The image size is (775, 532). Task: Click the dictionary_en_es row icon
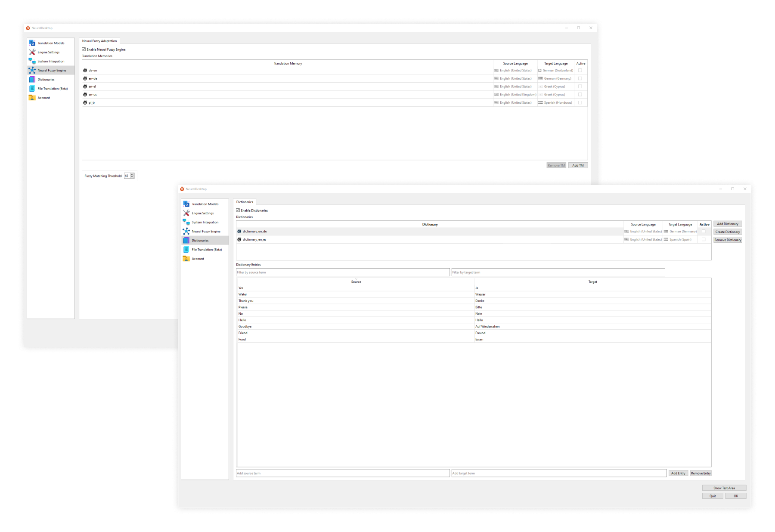pos(239,239)
